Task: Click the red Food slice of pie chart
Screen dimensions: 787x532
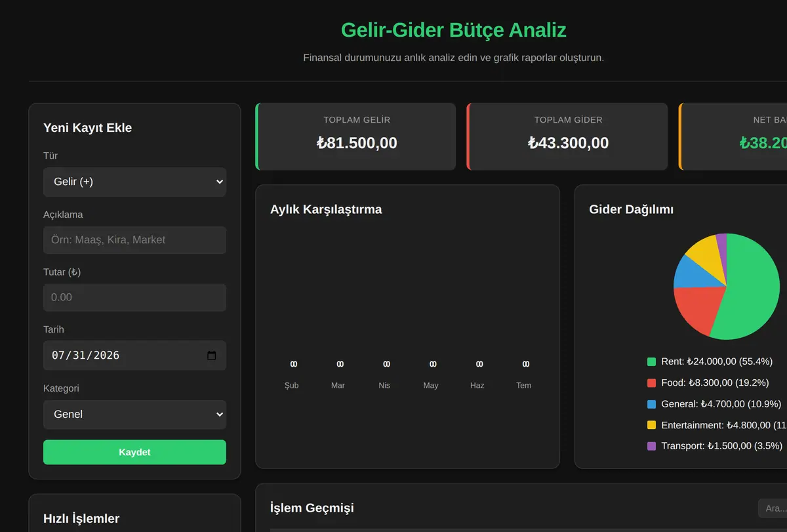Action: pyautogui.click(x=698, y=308)
